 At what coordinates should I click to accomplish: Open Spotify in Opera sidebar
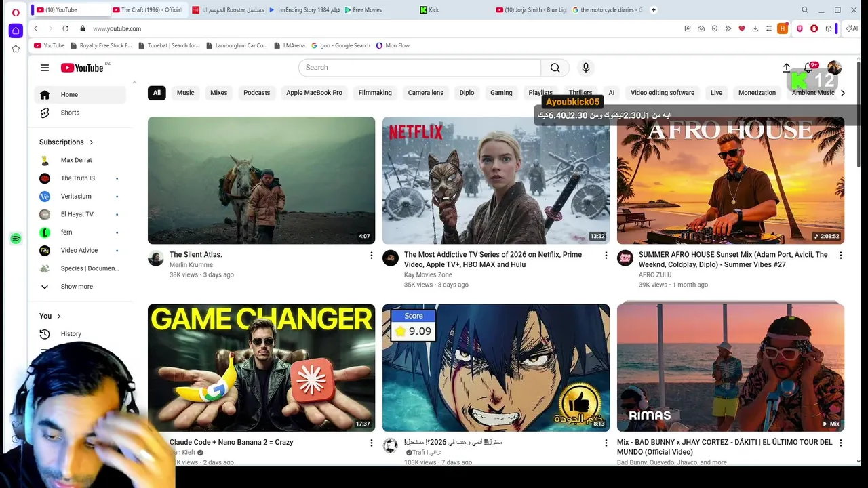tap(16, 239)
